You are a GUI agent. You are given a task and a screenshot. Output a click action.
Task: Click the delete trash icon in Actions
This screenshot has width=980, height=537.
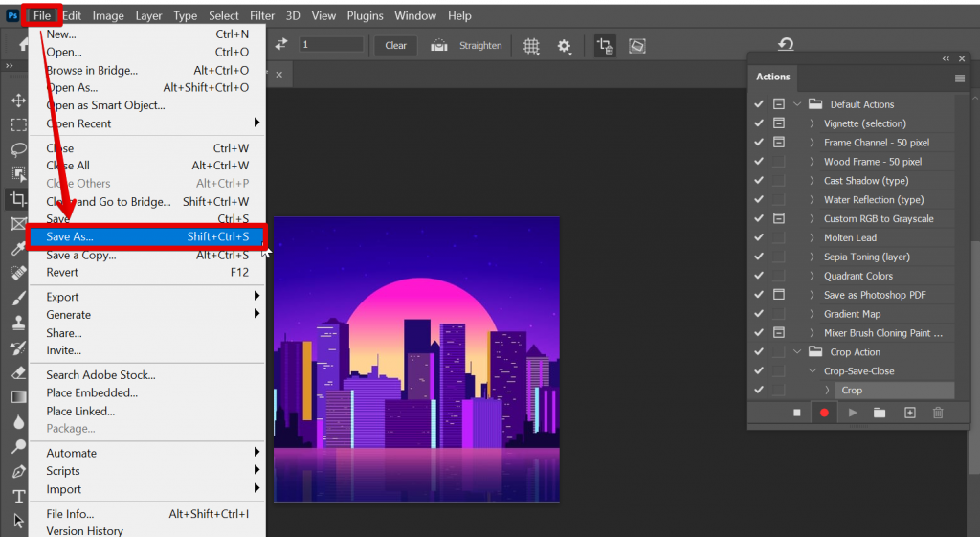coord(938,413)
